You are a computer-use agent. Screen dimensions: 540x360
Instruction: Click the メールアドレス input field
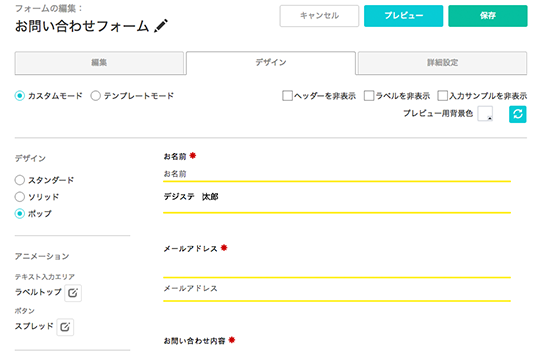point(337,289)
